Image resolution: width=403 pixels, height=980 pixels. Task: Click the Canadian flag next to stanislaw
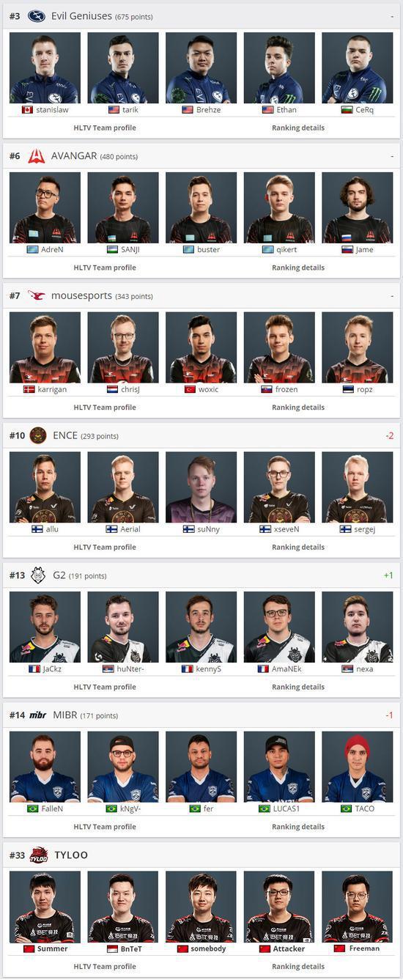click(28, 110)
